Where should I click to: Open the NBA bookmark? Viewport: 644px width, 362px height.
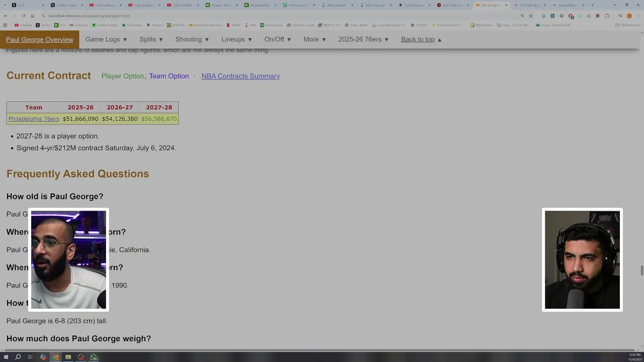[x=251, y=25]
